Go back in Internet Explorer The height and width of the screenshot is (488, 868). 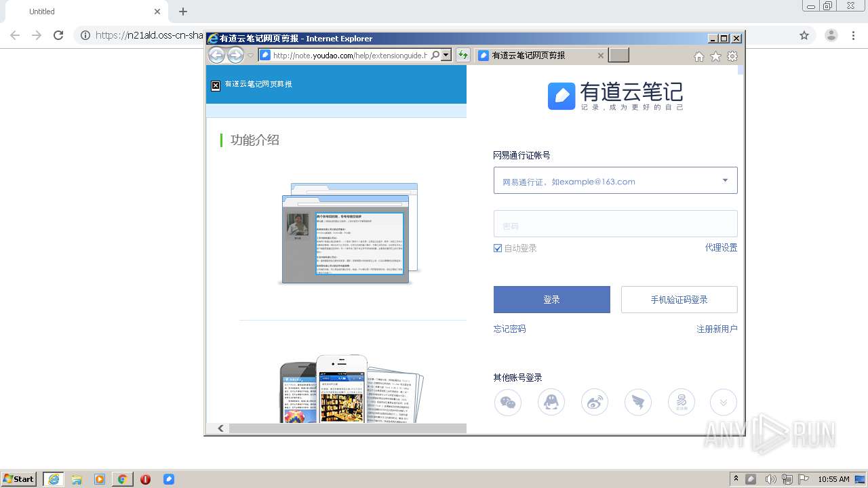(x=216, y=56)
